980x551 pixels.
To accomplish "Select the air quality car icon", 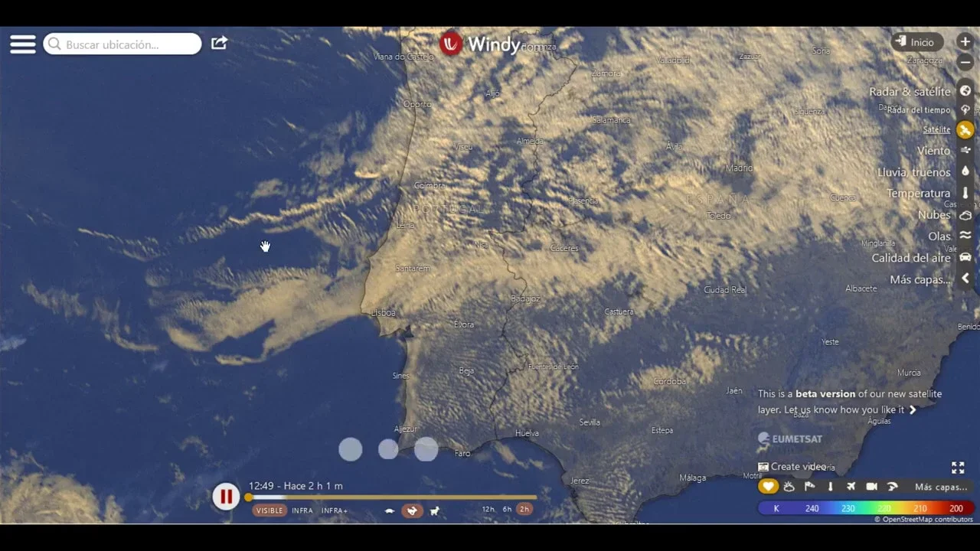I will [x=965, y=257].
